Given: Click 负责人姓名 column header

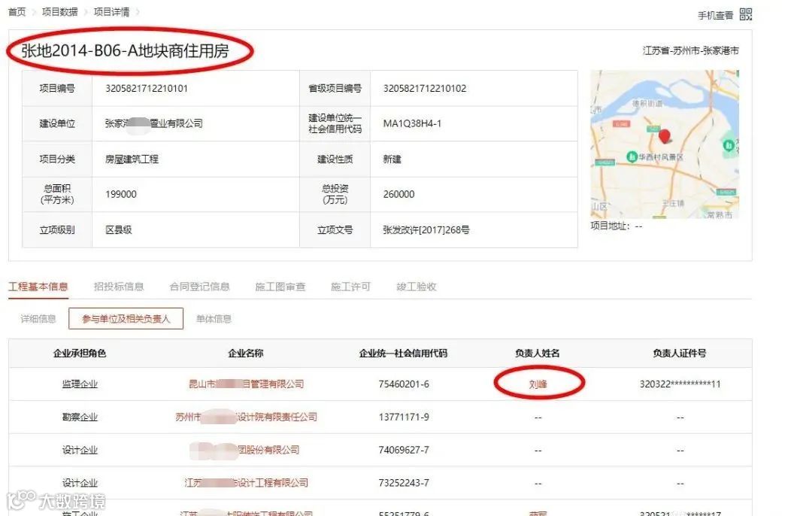Looking at the screenshot, I should (538, 354).
